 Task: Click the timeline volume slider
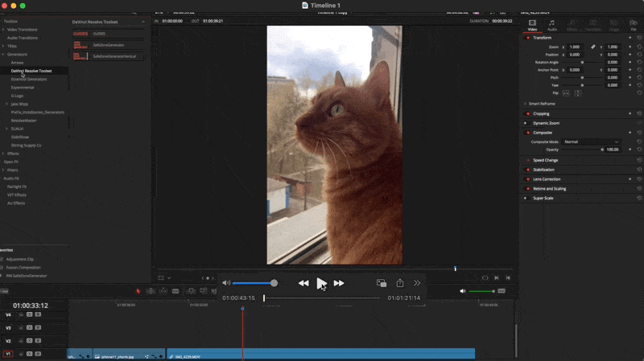click(481, 291)
